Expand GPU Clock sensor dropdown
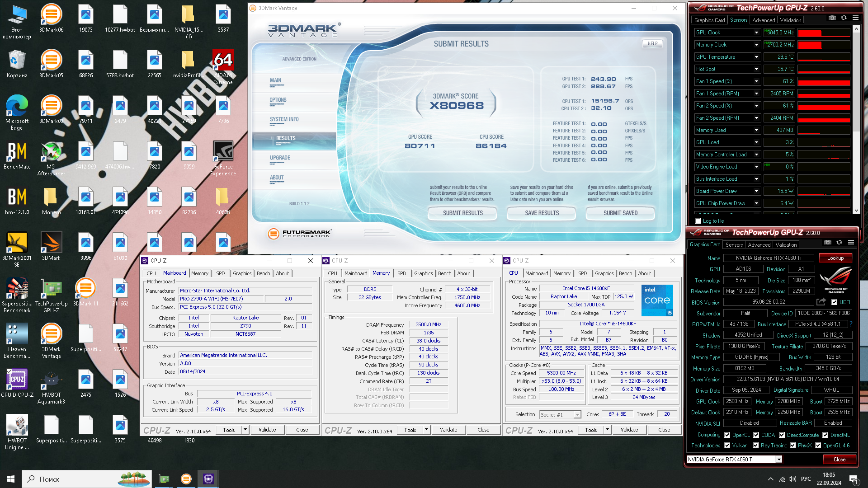This screenshot has height=488, width=868. click(756, 33)
